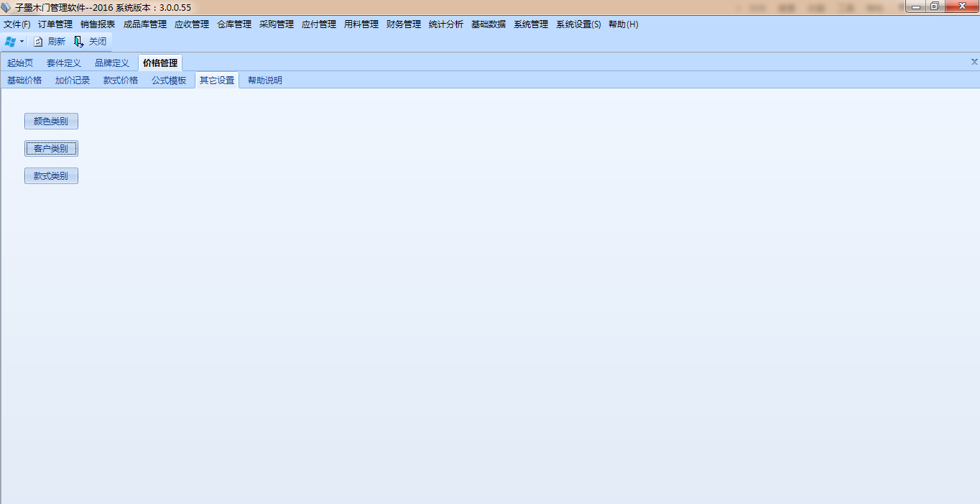
Task: Click the 颜色类别 button
Action: [51, 122]
